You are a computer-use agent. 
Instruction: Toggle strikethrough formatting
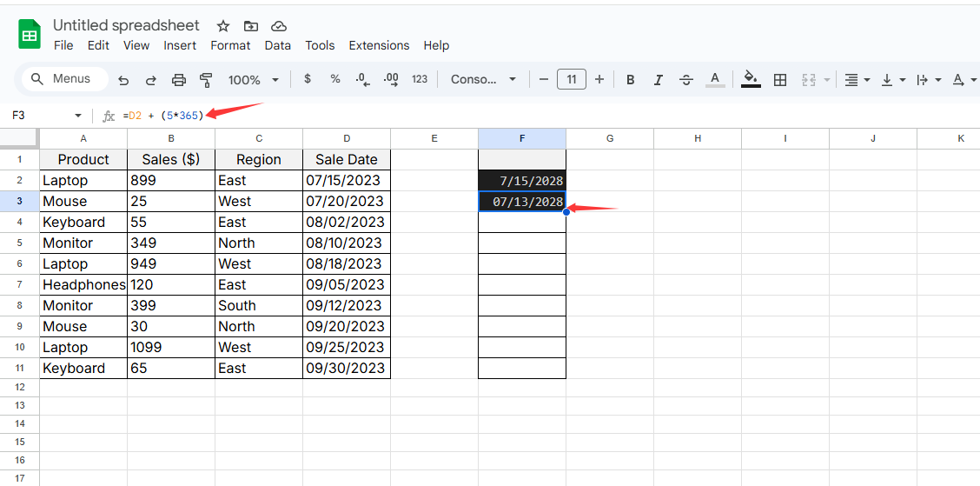pos(686,80)
